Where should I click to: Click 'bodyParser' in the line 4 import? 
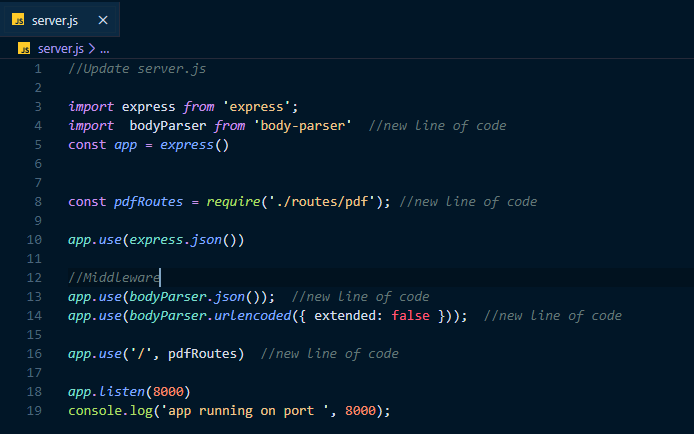[168, 126]
